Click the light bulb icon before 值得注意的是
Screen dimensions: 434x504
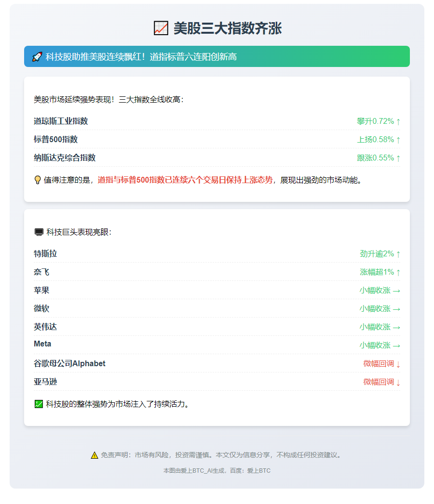pos(38,180)
